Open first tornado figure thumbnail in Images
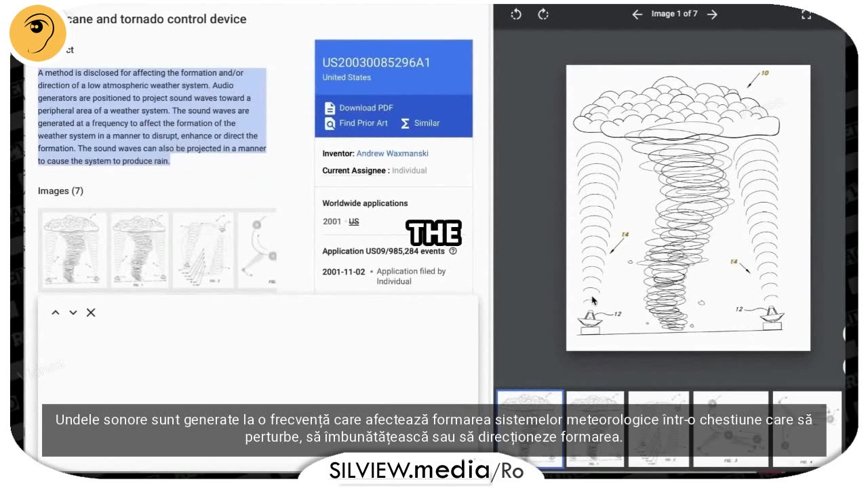This screenshot has height=488, width=868. [74, 249]
